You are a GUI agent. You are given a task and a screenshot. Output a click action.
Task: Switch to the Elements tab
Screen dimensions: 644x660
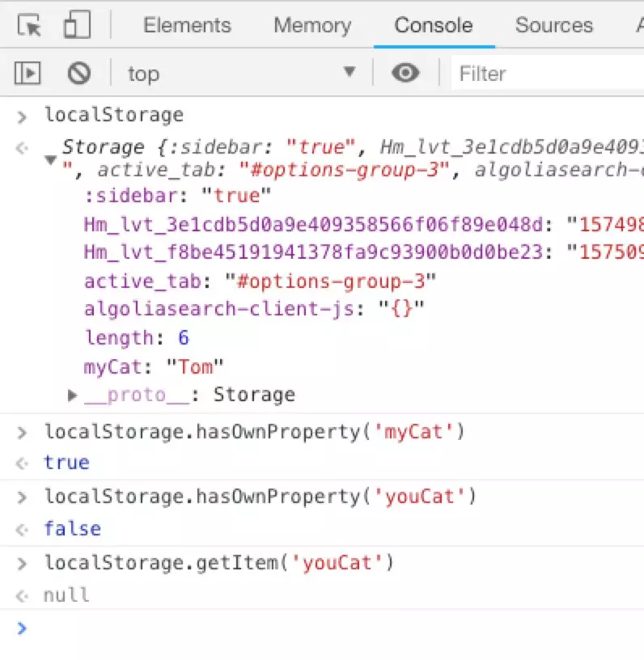coord(187,25)
